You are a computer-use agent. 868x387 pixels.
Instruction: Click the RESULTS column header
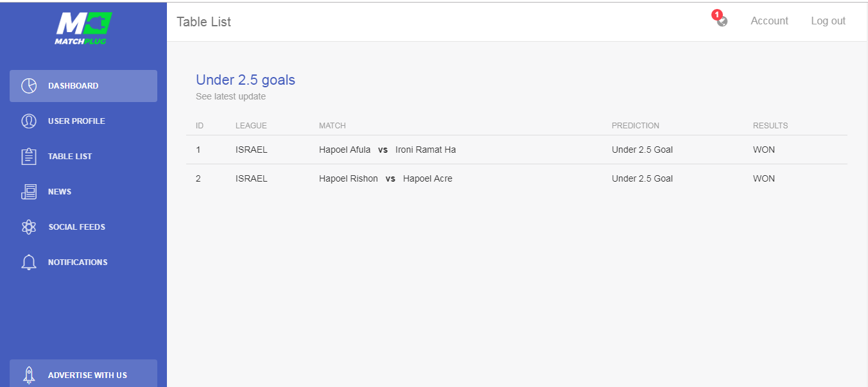pos(770,126)
